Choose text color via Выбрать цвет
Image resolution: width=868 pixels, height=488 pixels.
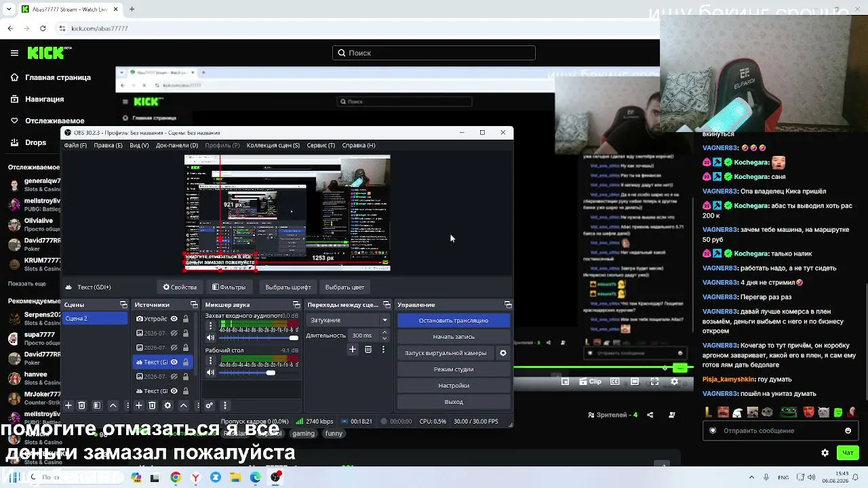click(345, 287)
